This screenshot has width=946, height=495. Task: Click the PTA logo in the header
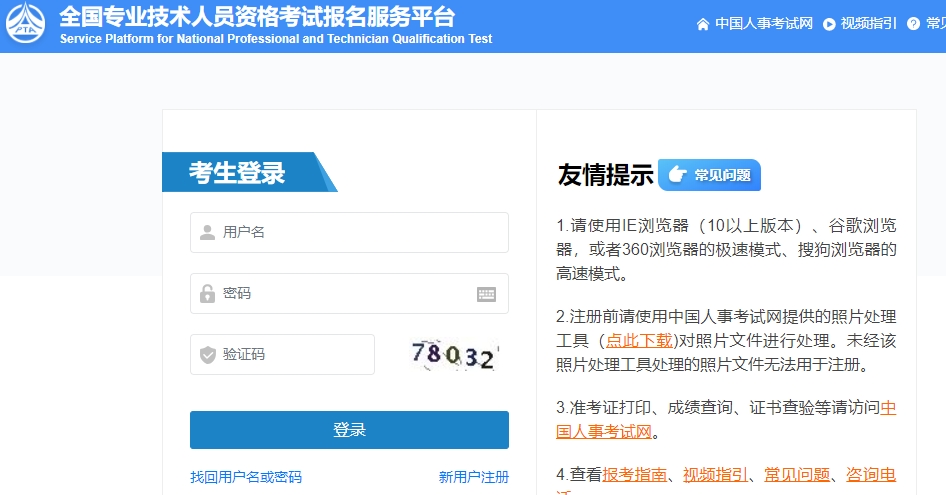pyautogui.click(x=26, y=25)
